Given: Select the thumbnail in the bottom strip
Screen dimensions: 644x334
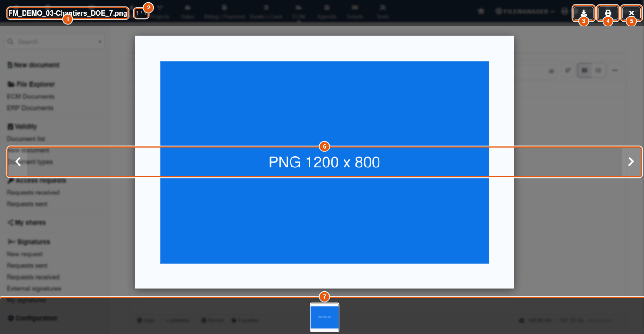Looking at the screenshot, I should point(325,317).
